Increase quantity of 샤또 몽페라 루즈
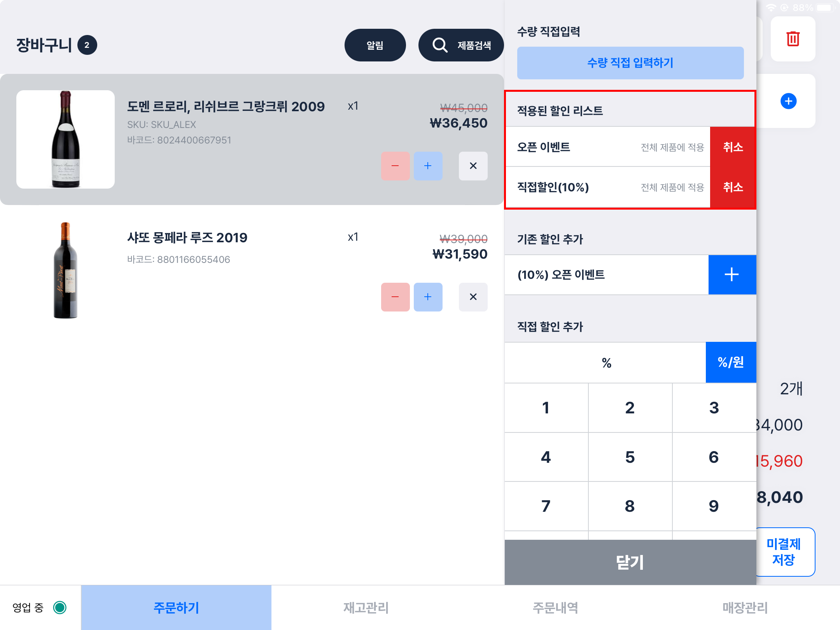 (x=428, y=297)
